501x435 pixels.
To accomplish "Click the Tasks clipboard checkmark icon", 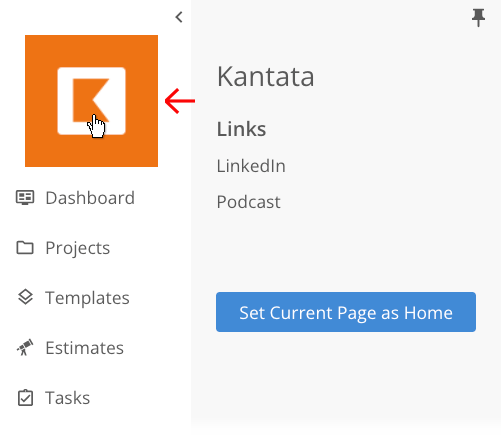I will click(x=25, y=398).
